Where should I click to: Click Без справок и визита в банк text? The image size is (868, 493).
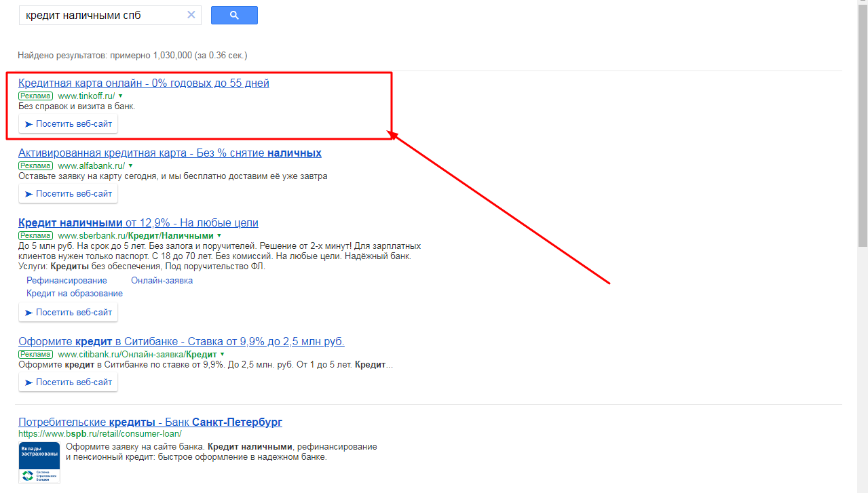(77, 106)
